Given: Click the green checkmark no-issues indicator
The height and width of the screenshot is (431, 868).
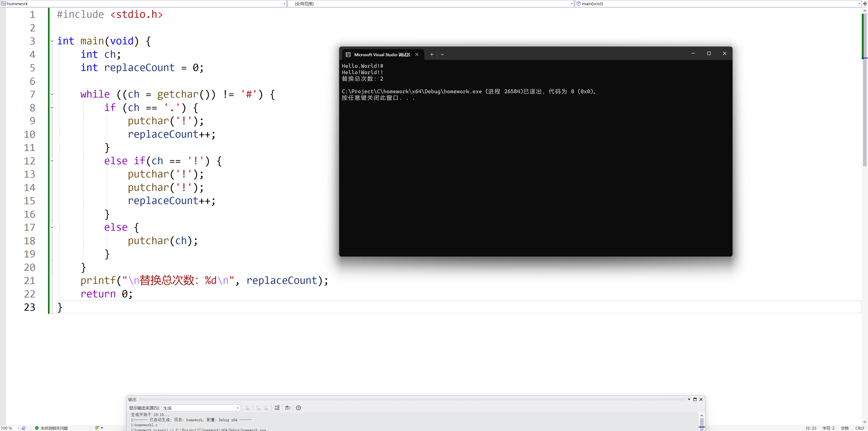Looking at the screenshot, I should [x=37, y=428].
